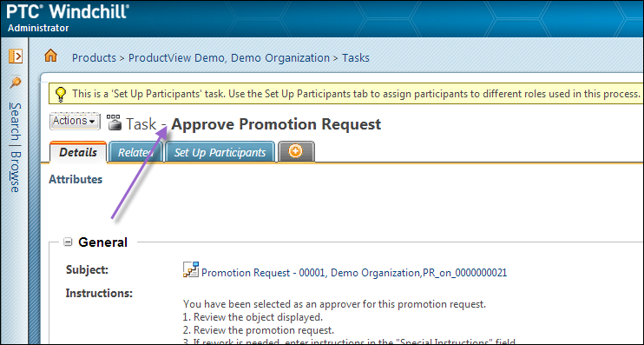Click 'Review the promotion request' instruction
This screenshot has width=644, height=345.
coord(259,330)
